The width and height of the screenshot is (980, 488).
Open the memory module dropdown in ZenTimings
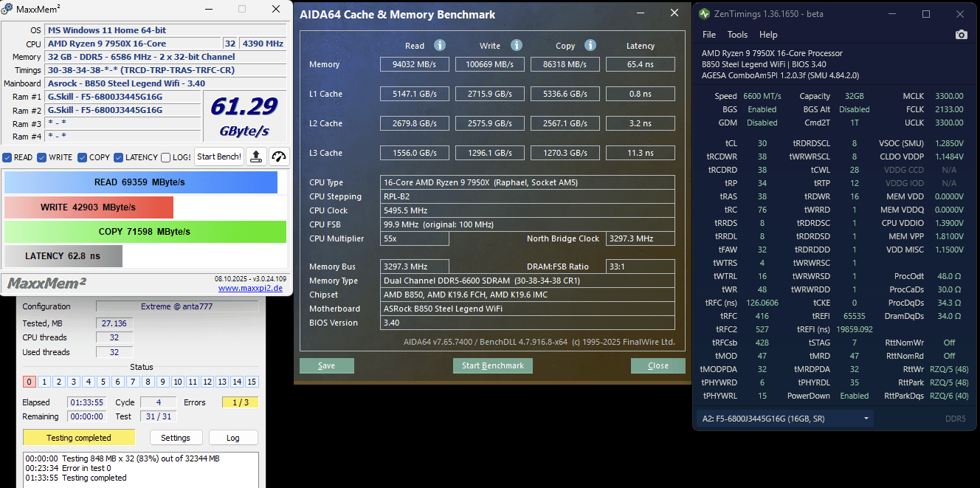pyautogui.click(x=784, y=419)
